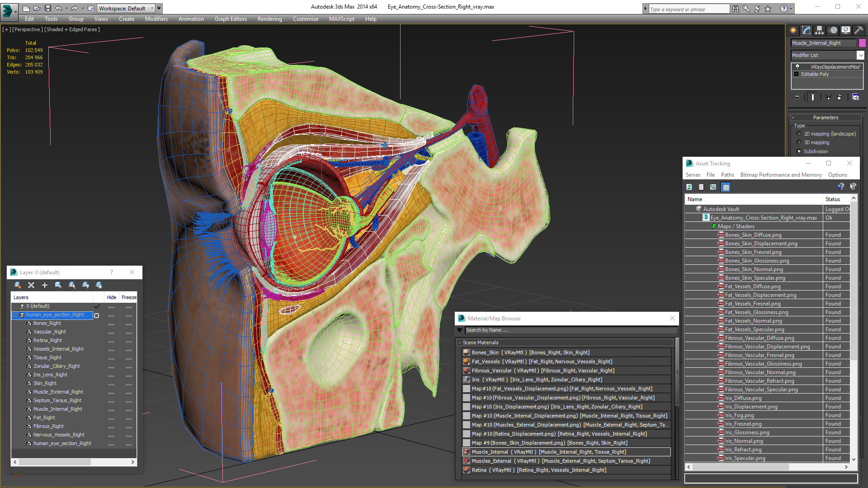Viewport: 868px width, 488px height.
Task: Click the Hide column header in Layers
Action: click(x=111, y=297)
